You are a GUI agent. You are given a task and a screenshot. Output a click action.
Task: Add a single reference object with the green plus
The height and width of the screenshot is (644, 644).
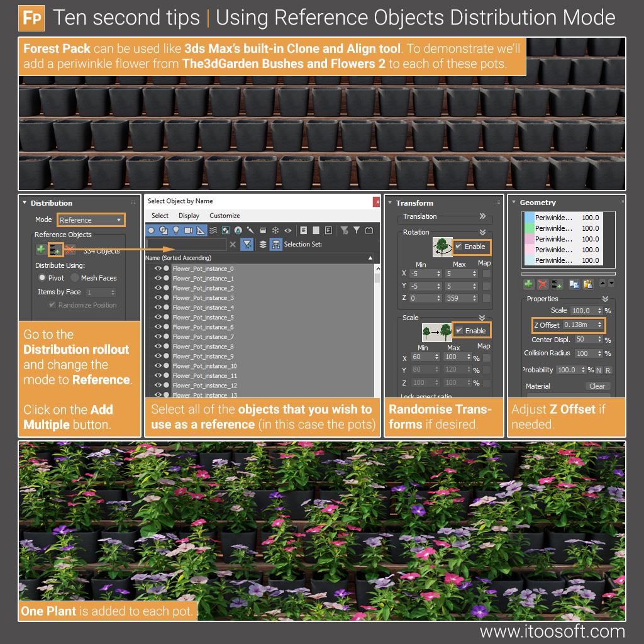click(x=41, y=249)
